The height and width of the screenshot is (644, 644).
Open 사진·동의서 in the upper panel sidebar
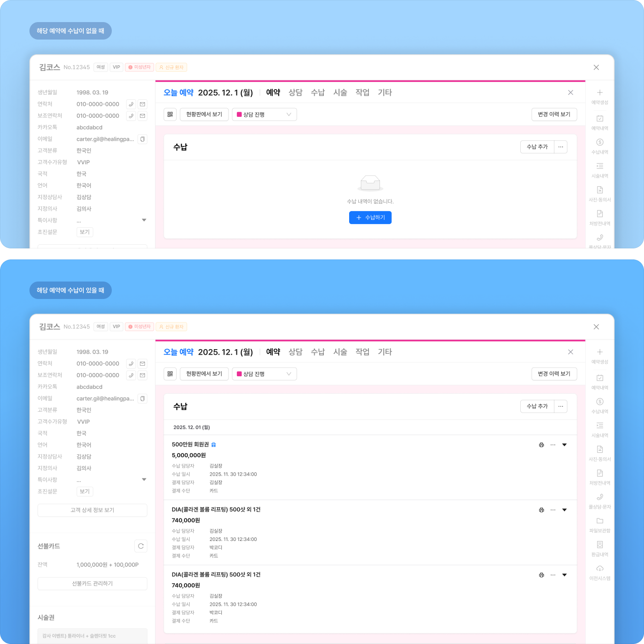[600, 194]
